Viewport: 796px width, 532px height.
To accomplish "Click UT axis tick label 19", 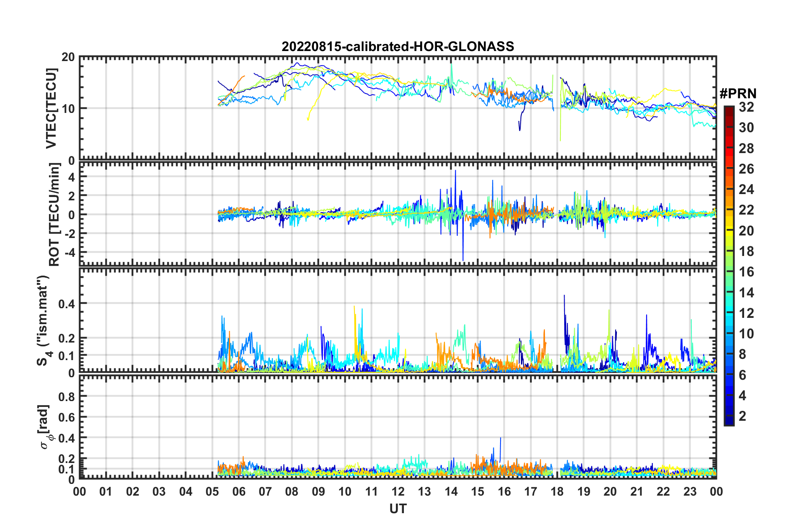I will (584, 492).
